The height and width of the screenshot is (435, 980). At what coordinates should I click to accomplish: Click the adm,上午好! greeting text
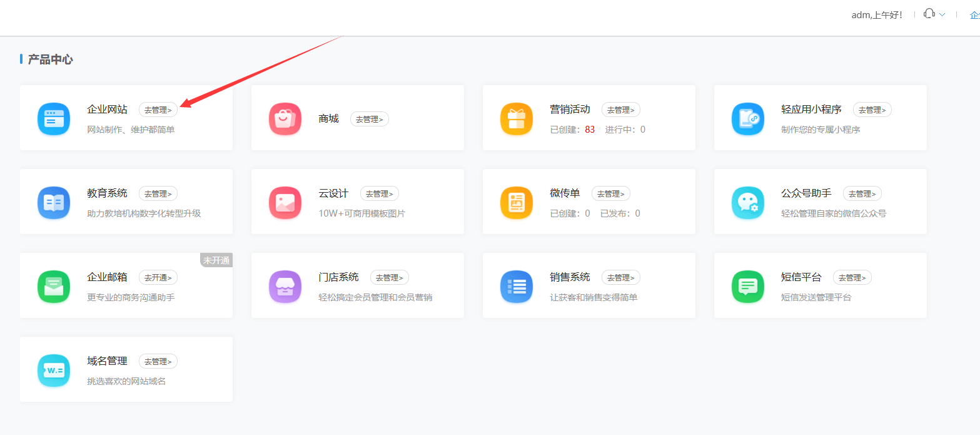[x=877, y=15]
